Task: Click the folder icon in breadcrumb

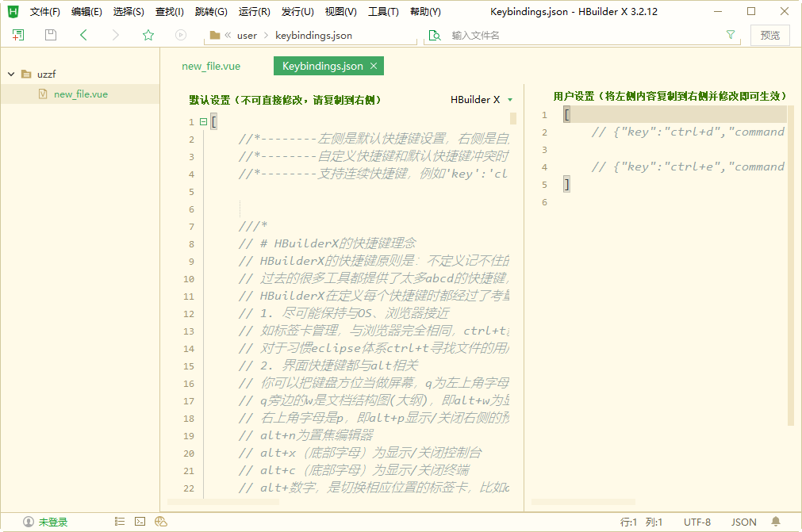Action: click(x=215, y=35)
